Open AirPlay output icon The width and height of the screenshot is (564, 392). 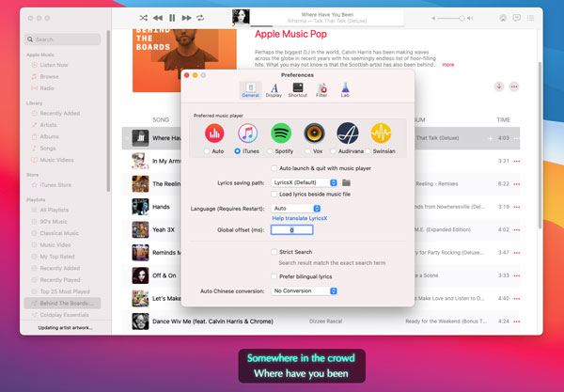pos(503,18)
